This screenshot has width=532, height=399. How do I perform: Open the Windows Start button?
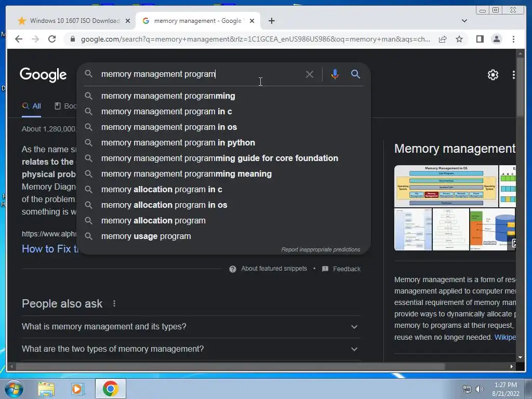pyautogui.click(x=14, y=389)
